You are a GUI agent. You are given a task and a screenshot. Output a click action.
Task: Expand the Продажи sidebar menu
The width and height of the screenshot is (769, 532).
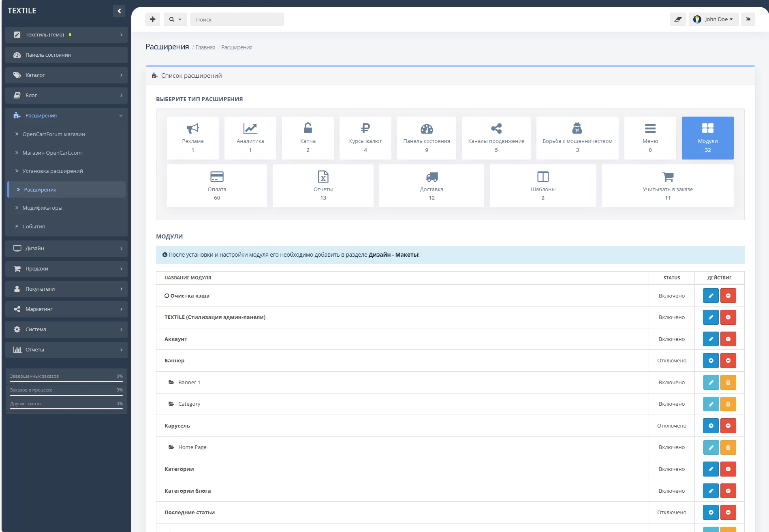click(66, 269)
